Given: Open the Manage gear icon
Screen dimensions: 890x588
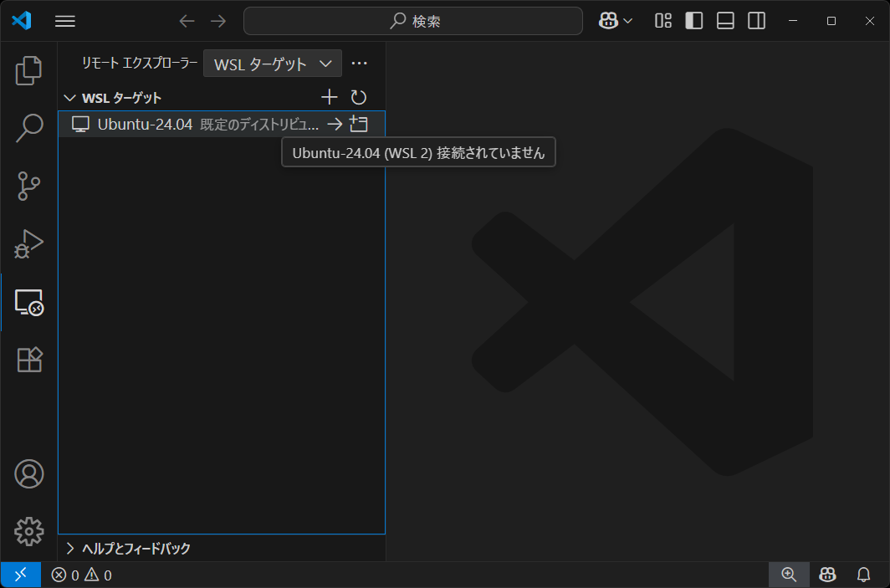Looking at the screenshot, I should (x=29, y=532).
